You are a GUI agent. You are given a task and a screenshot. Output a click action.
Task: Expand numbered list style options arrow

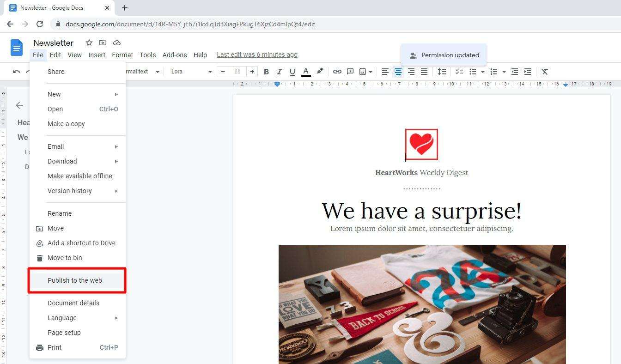pos(504,72)
